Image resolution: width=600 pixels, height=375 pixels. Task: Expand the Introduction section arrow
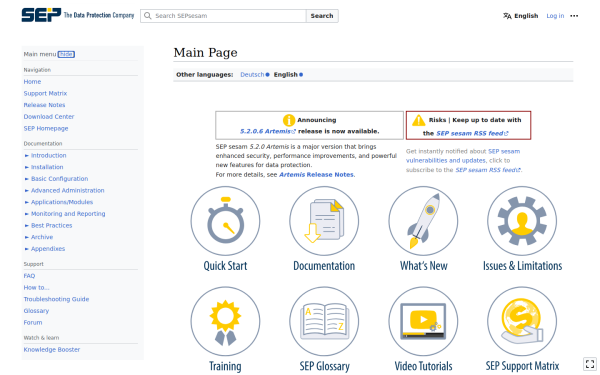click(x=27, y=156)
